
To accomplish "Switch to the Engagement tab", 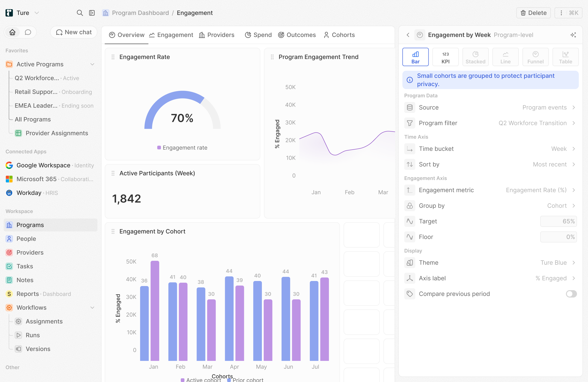I will [x=171, y=35].
